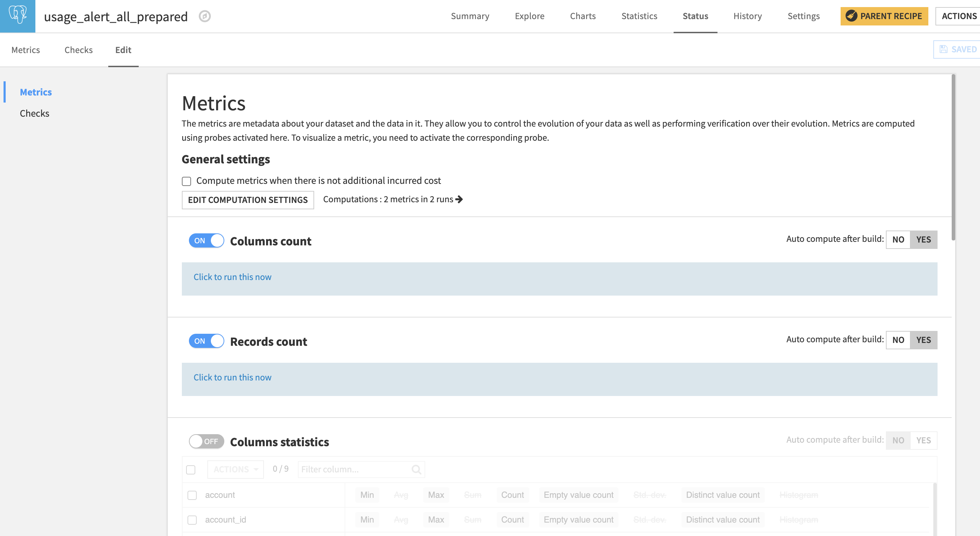Set Columns count auto compute to NO
The height and width of the screenshot is (536, 980).
pyautogui.click(x=898, y=240)
